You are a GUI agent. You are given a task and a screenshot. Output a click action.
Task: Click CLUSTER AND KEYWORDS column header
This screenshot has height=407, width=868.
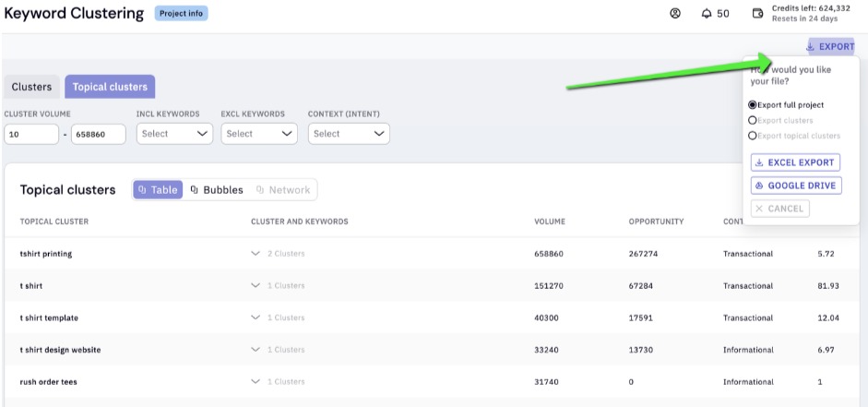point(300,221)
